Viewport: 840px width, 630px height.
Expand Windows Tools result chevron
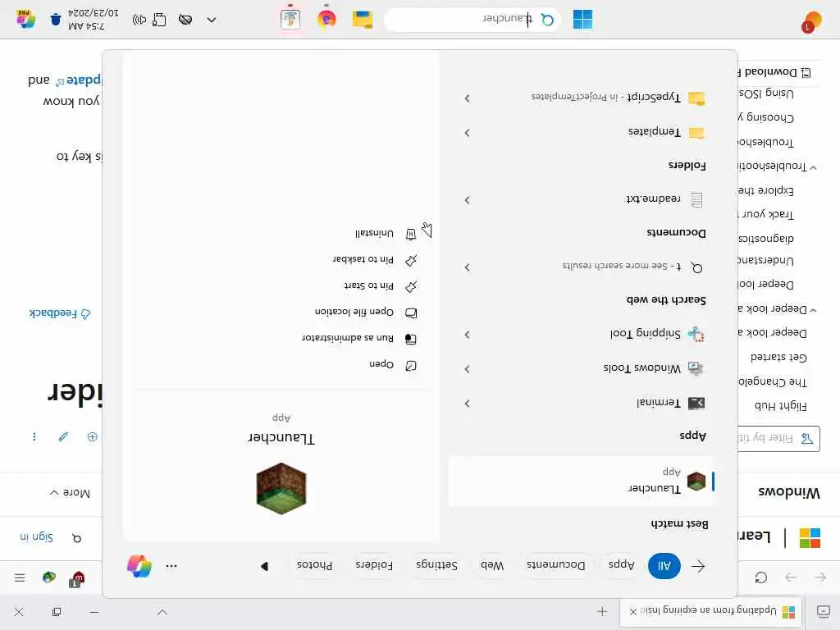click(x=467, y=369)
